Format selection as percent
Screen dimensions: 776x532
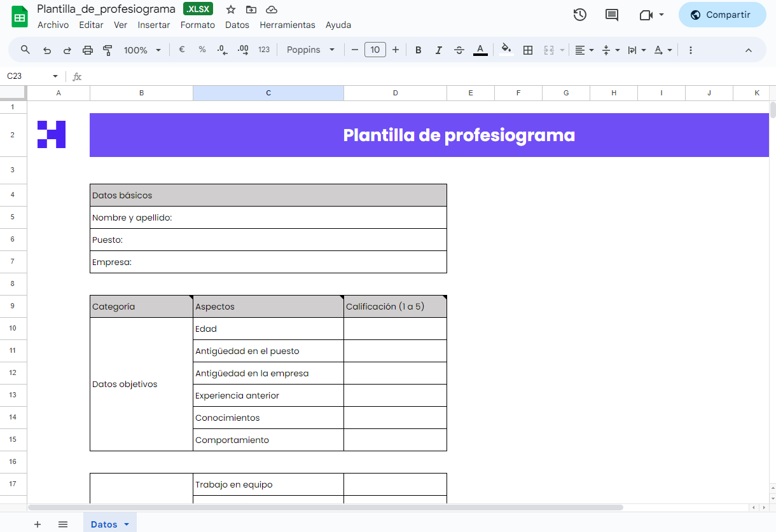pyautogui.click(x=202, y=50)
